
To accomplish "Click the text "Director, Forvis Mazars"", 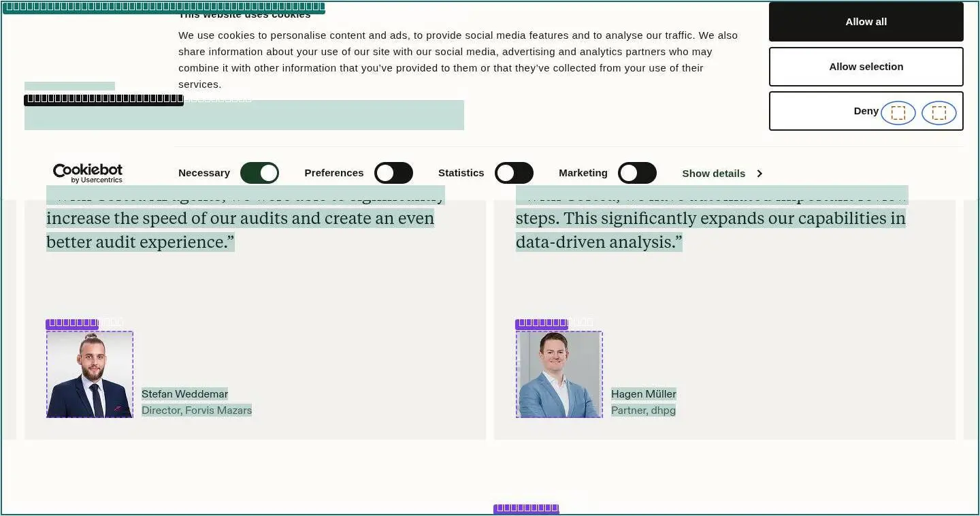I will [197, 410].
